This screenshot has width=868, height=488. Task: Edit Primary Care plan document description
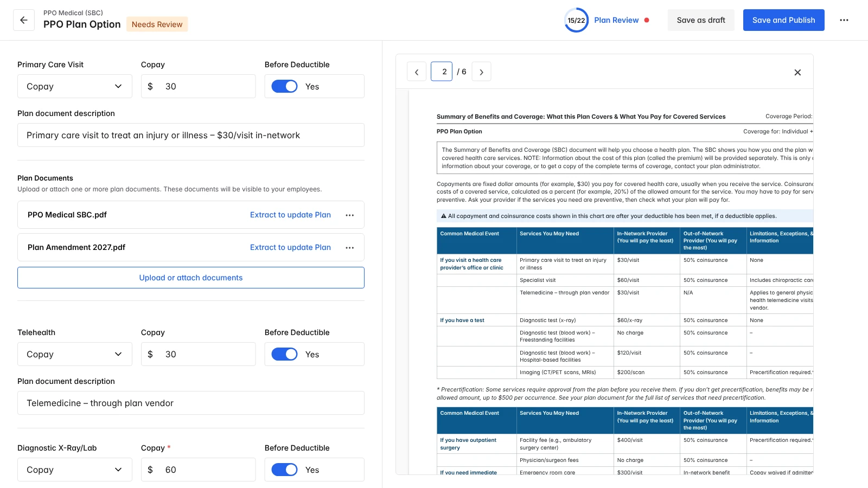tap(191, 135)
